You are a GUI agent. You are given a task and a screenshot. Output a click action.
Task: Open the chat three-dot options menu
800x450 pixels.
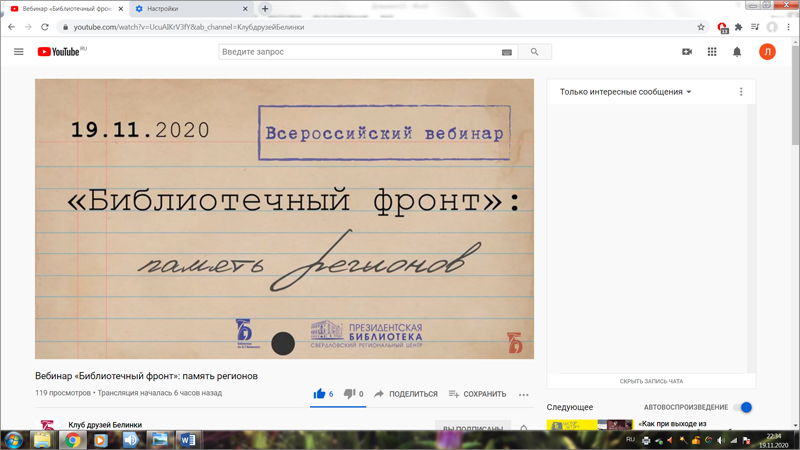pos(741,92)
